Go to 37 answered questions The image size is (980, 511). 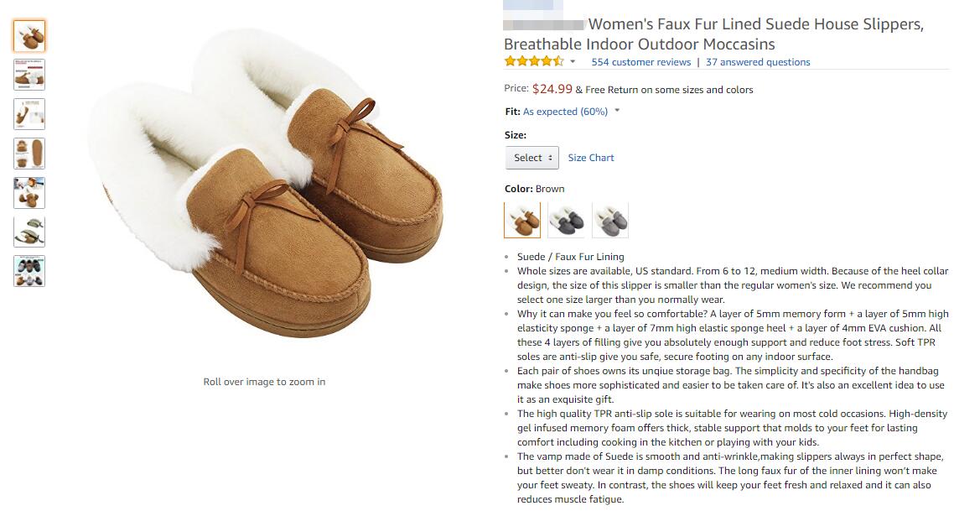[x=758, y=62]
